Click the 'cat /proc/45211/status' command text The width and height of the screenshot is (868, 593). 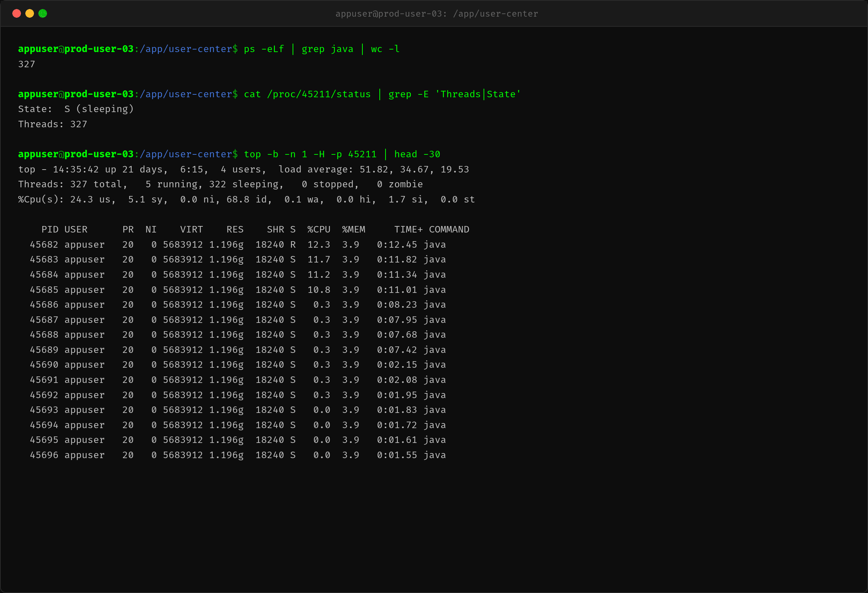[x=307, y=94]
